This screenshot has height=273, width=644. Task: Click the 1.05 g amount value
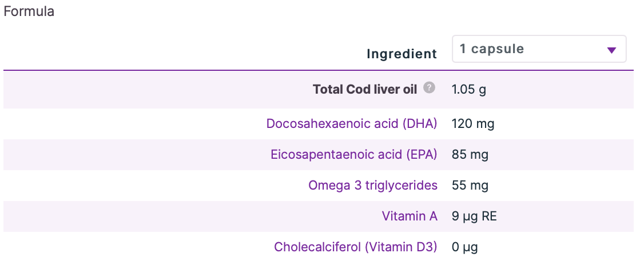(x=468, y=89)
